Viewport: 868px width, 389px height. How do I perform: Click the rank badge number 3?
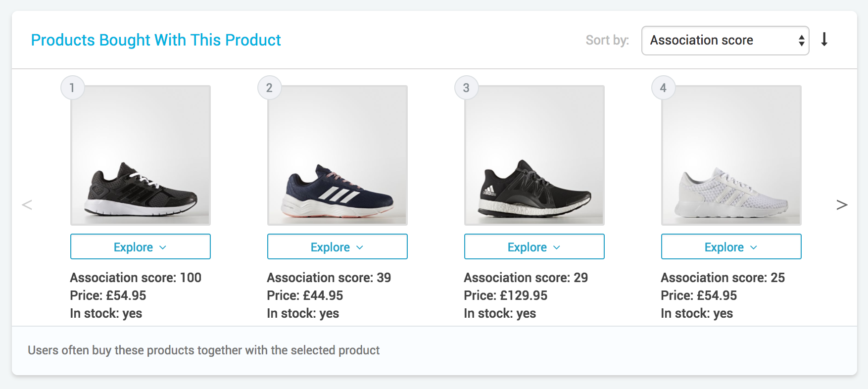click(x=466, y=88)
